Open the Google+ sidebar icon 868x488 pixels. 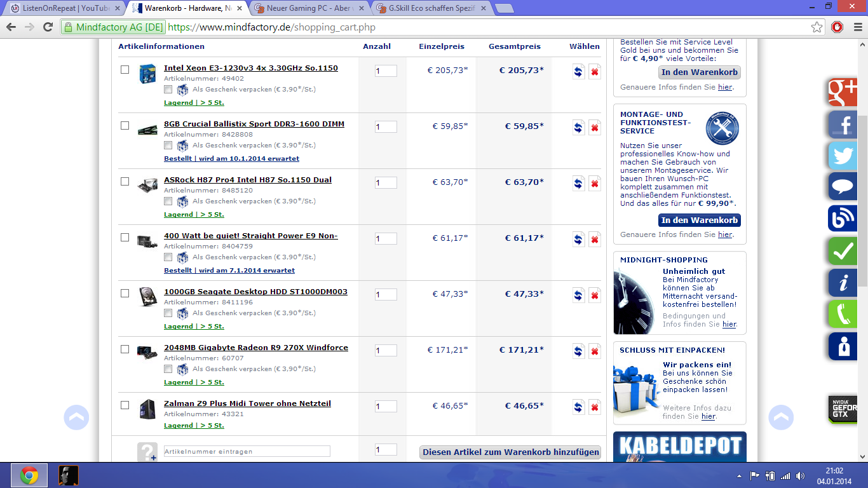[x=843, y=92]
